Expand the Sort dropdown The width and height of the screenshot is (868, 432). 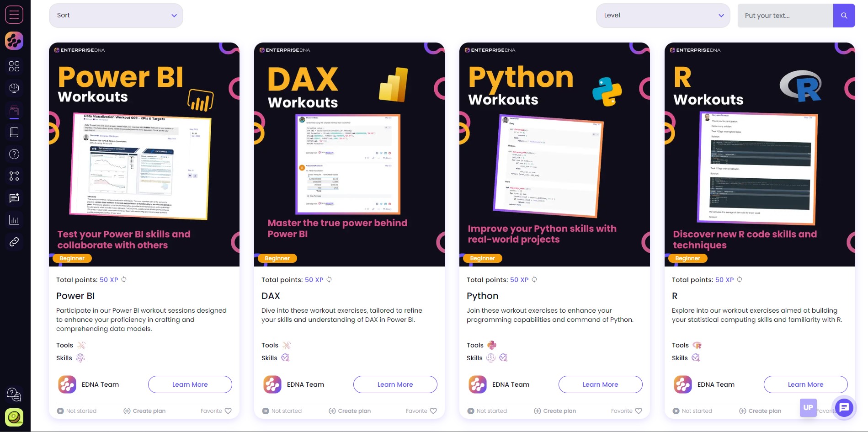pyautogui.click(x=116, y=16)
